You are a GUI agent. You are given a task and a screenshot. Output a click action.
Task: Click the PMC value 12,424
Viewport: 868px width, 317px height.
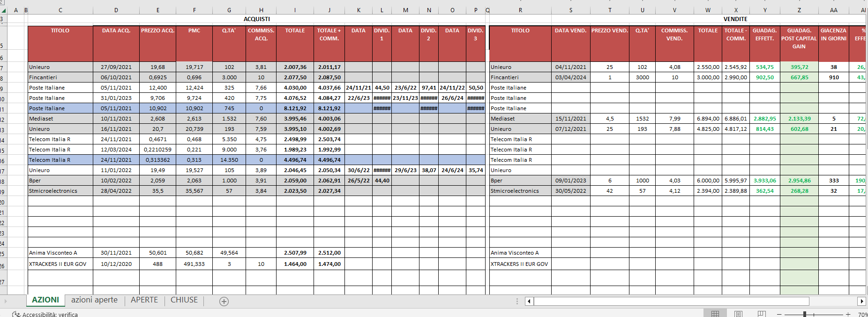194,88
